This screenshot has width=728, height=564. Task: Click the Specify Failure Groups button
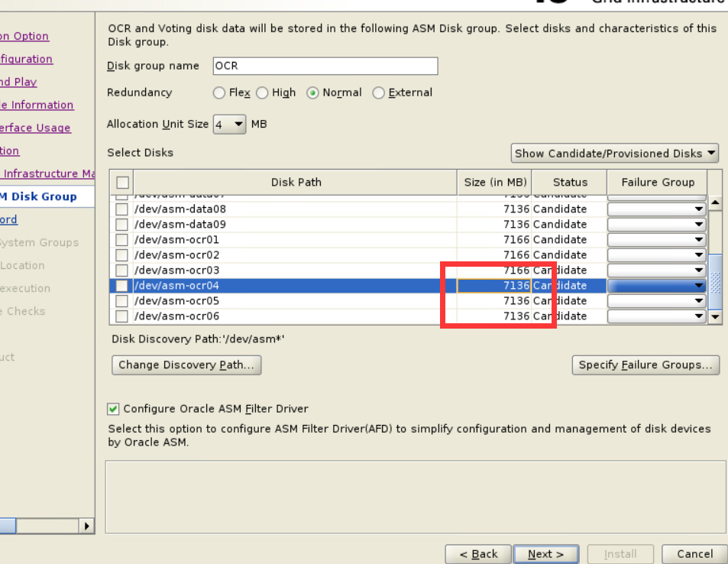pos(645,365)
